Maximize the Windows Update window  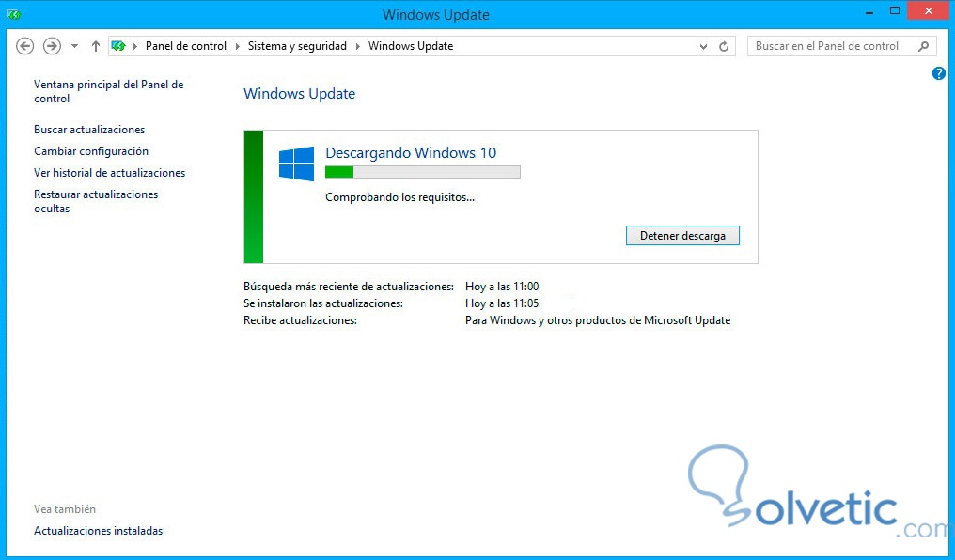click(895, 11)
